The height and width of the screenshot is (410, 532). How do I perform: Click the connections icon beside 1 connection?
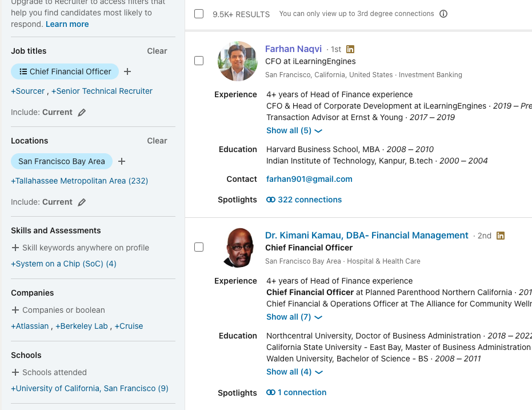pos(271,392)
